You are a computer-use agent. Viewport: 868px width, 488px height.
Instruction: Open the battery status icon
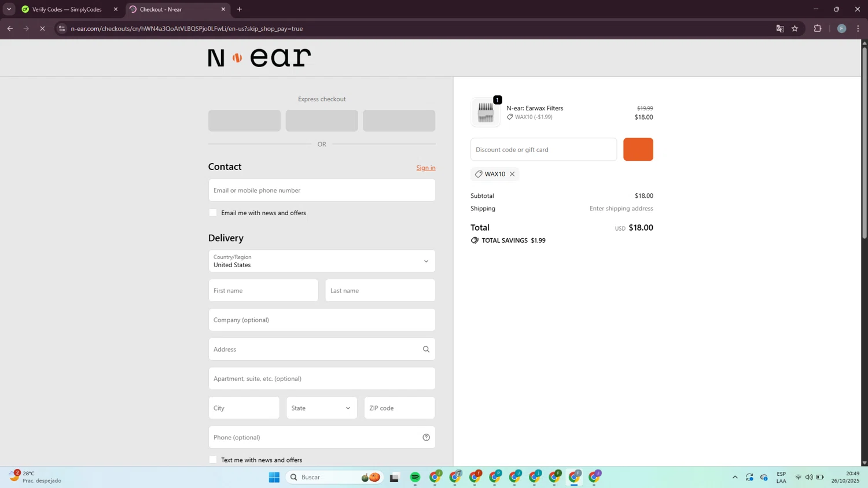820,477
